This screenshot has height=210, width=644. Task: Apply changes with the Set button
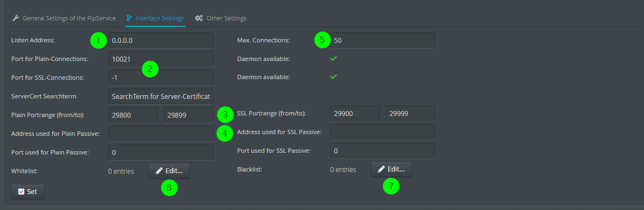click(27, 192)
